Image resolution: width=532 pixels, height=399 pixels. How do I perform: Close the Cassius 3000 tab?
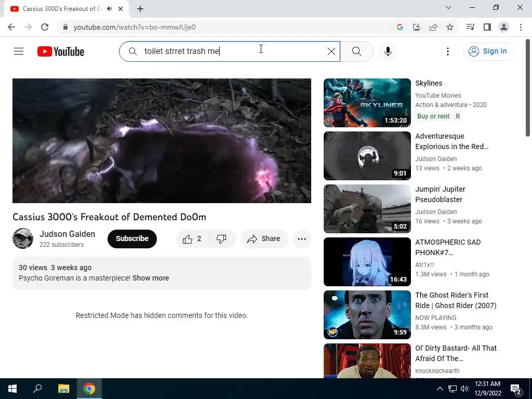pos(121,9)
